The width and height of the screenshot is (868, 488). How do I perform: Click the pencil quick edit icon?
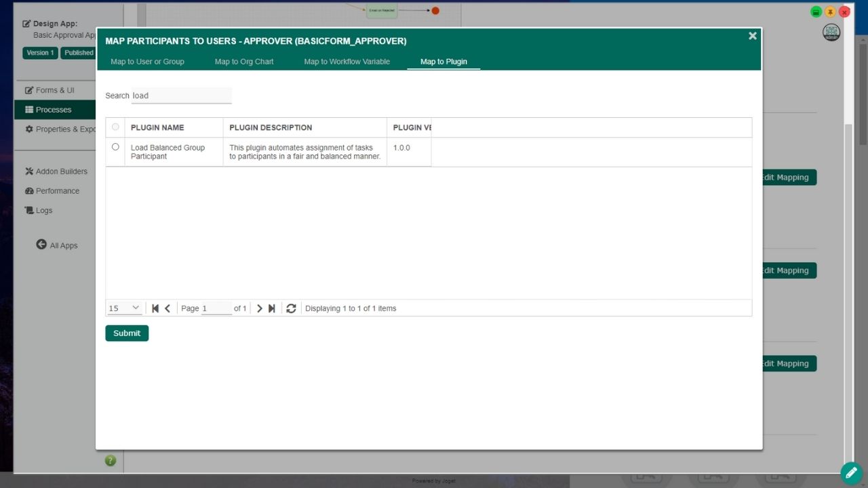pyautogui.click(x=850, y=472)
